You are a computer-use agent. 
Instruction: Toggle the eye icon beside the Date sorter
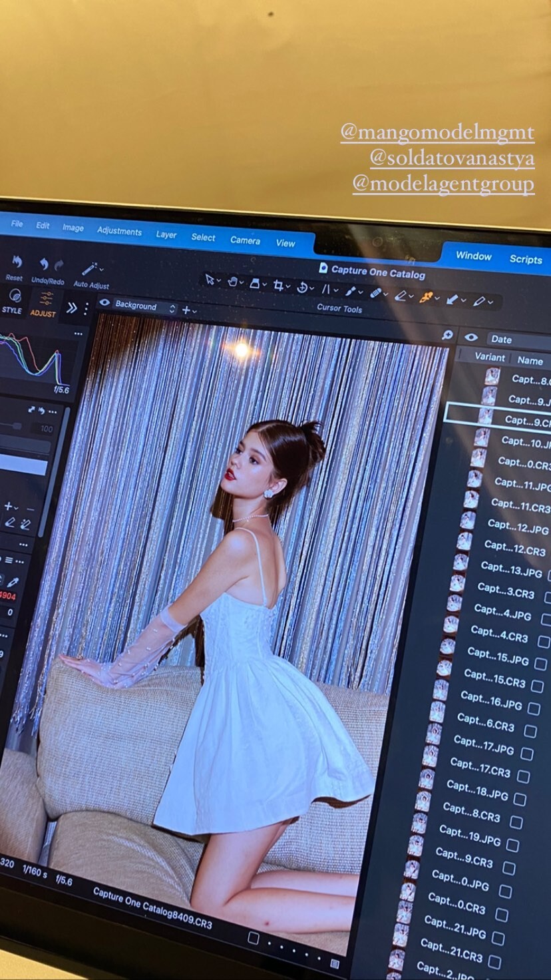[x=471, y=338]
